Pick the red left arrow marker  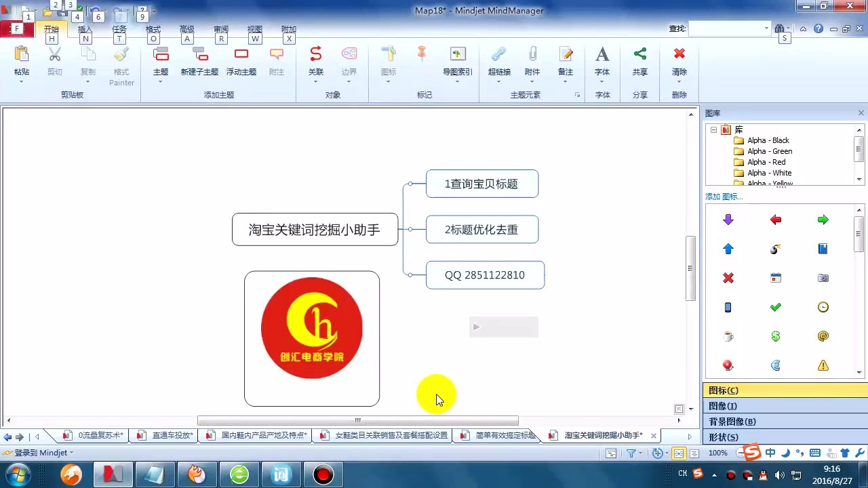tap(776, 220)
